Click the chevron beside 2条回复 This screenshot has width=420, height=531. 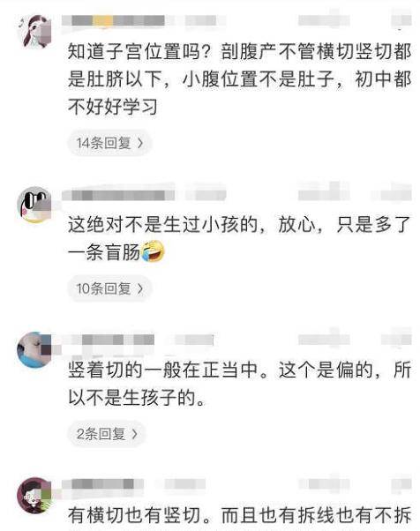134,434
